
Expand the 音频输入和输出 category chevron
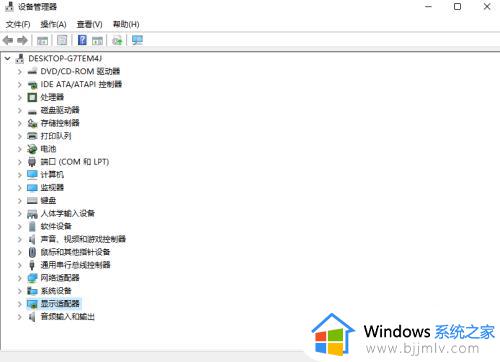20,317
